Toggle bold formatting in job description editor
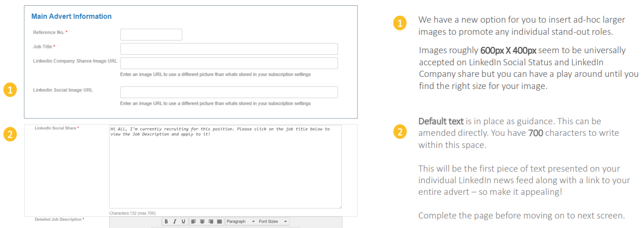 coord(166,222)
